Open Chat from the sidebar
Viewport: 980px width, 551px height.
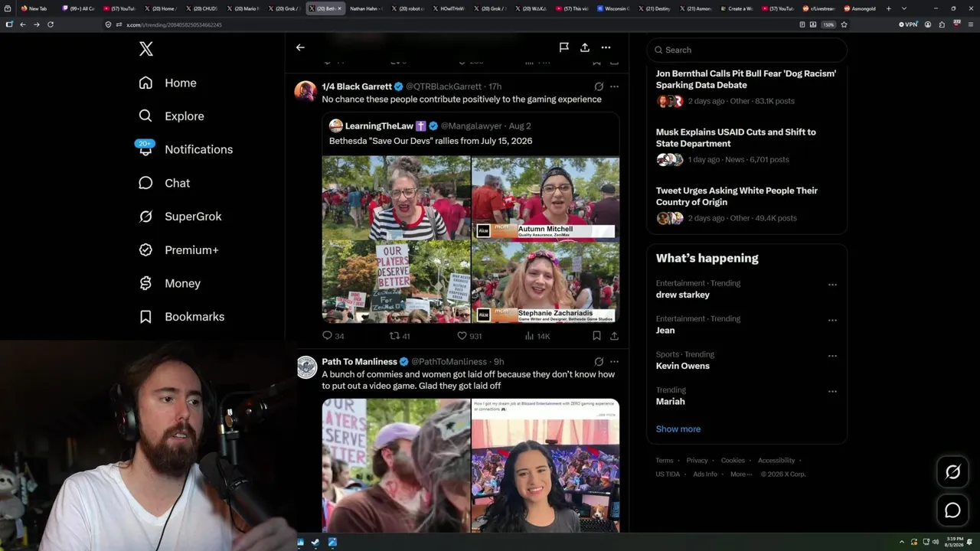(164, 183)
